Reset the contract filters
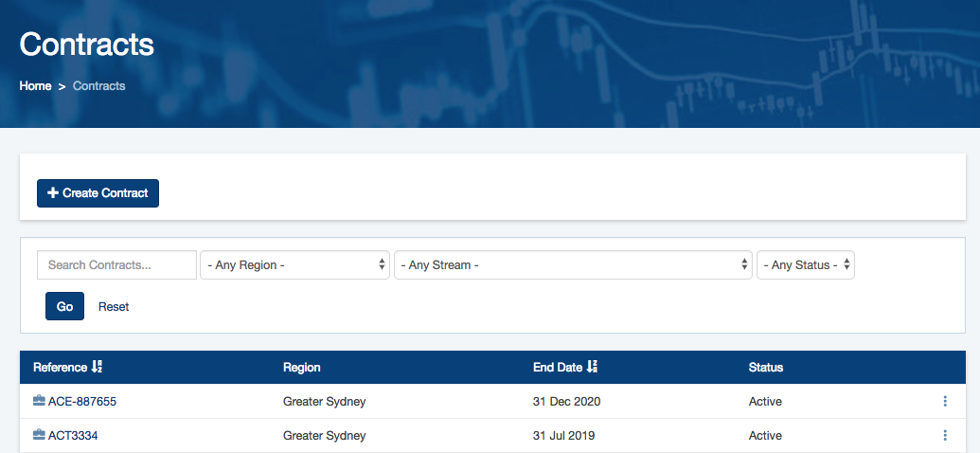This screenshot has height=453, width=980. pos(114,307)
